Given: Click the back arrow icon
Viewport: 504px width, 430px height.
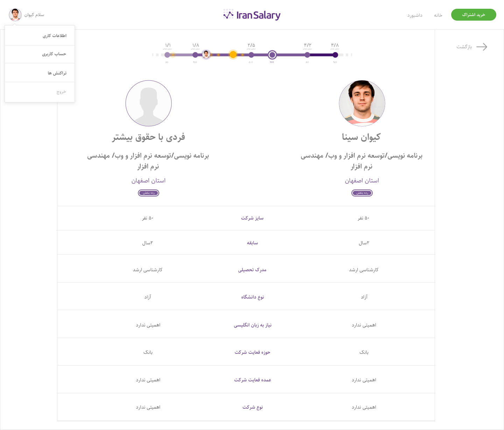Looking at the screenshot, I should click(482, 47).
